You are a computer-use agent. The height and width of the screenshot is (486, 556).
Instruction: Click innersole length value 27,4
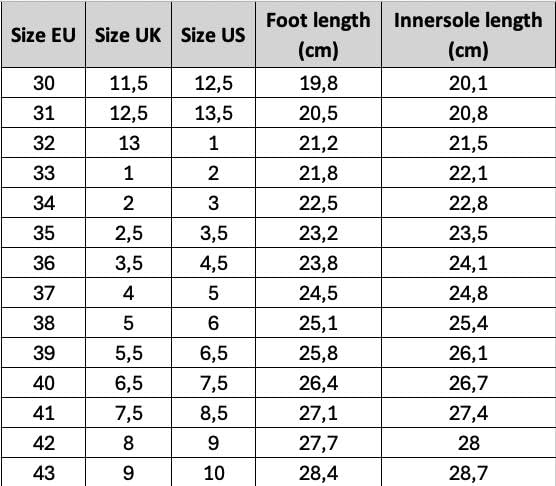[x=468, y=413]
